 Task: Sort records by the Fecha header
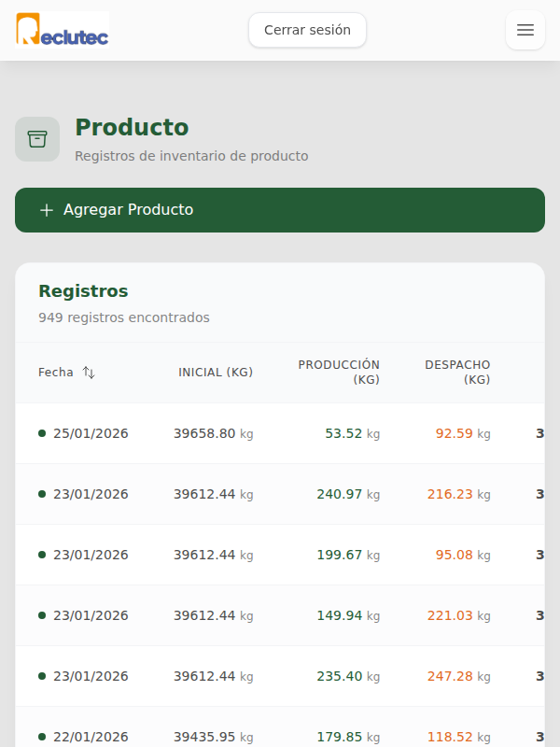click(x=56, y=372)
